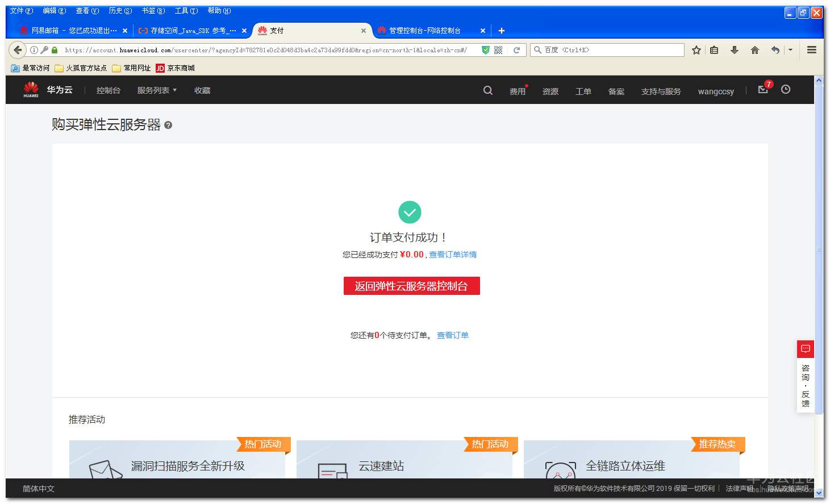Open the 查看 menu
Viewport: 830px width, 504px height.
(87, 11)
